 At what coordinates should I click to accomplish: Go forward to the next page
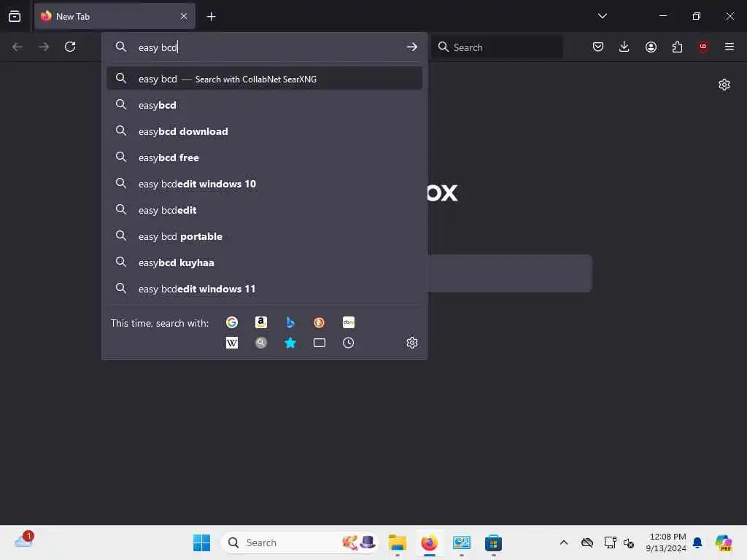[x=44, y=47]
